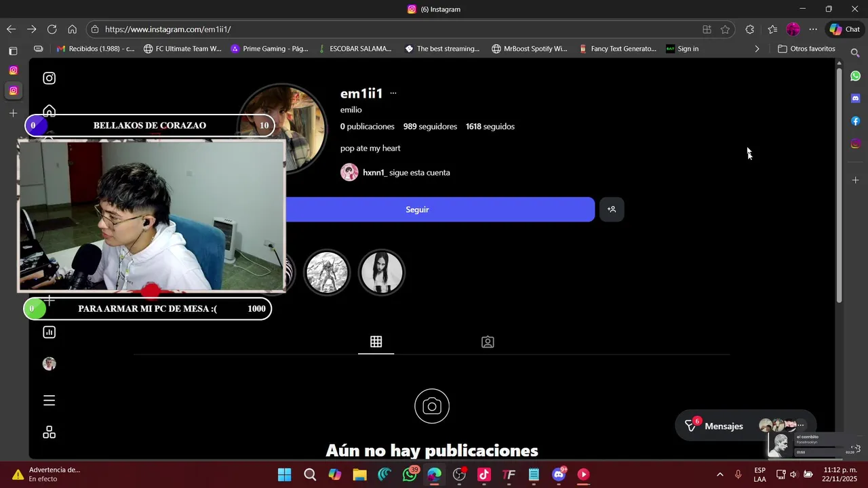This screenshot has height=488, width=868.
Task: Open the Otros favoritos folder
Action: pyautogui.click(x=806, y=49)
